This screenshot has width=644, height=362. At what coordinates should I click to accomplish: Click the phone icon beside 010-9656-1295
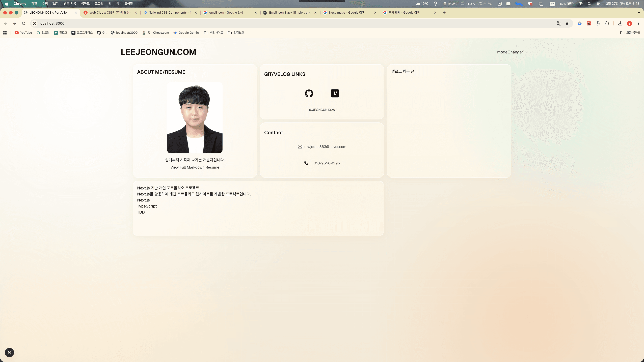tap(306, 163)
